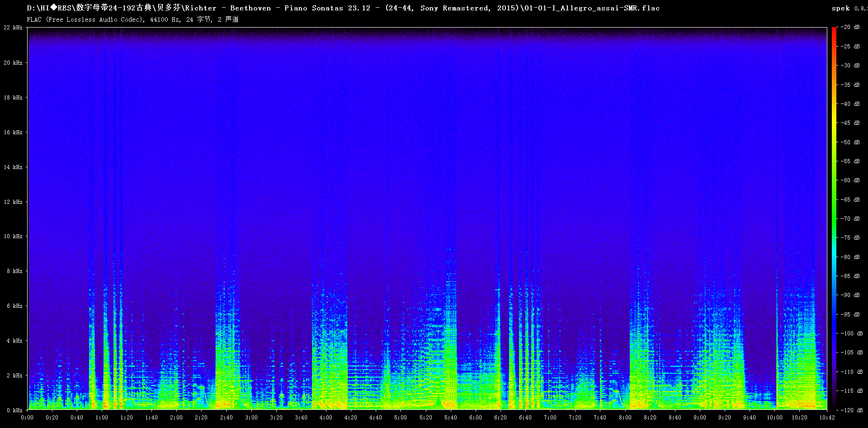Select the -70 dB level label
The height and width of the screenshot is (428, 868).
coord(850,219)
